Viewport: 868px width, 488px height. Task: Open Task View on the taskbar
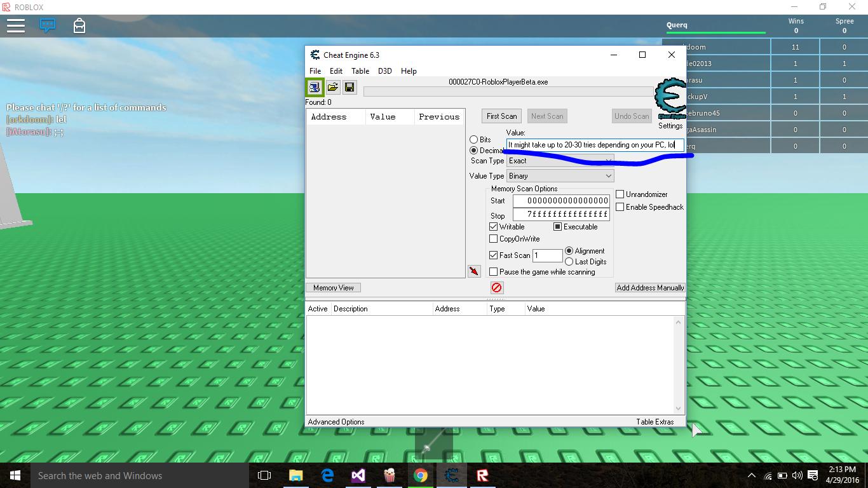point(264,475)
